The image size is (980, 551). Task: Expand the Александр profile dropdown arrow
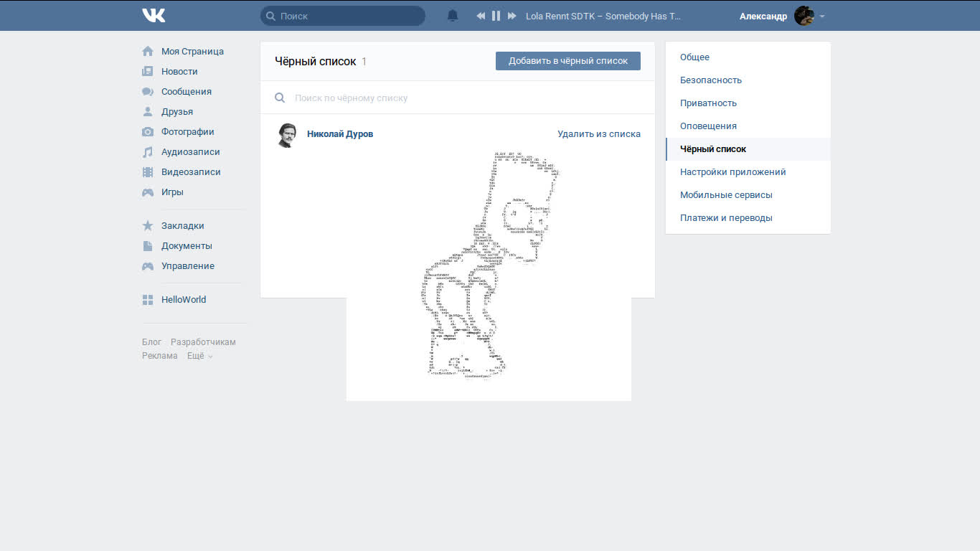[822, 17]
